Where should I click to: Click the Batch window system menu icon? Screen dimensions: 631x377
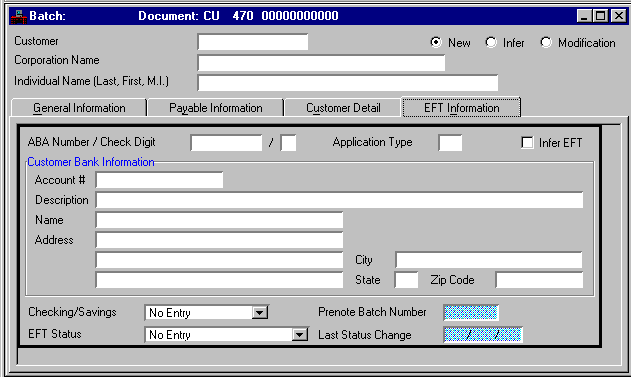click(x=19, y=16)
